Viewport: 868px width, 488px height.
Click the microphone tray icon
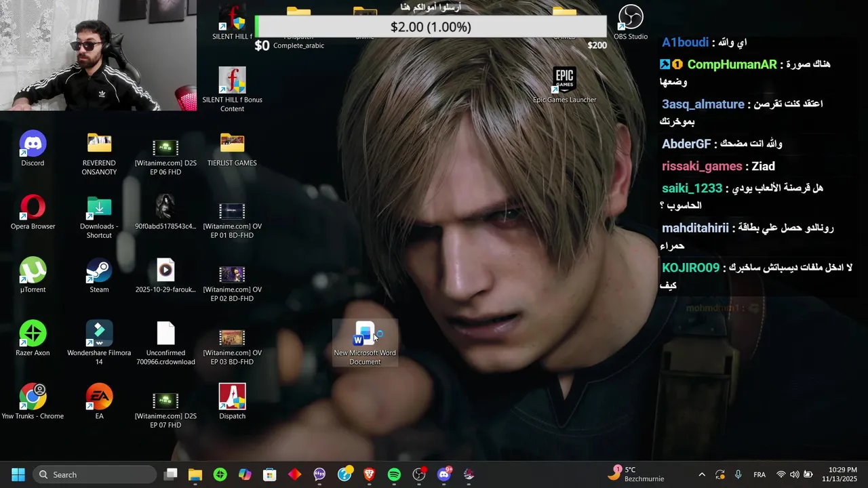738,474
